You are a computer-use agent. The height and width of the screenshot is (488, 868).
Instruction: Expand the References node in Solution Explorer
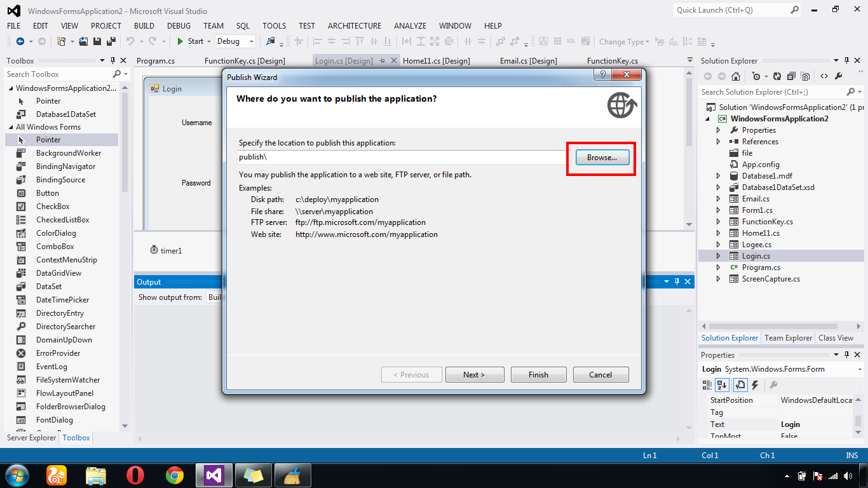tap(719, 142)
